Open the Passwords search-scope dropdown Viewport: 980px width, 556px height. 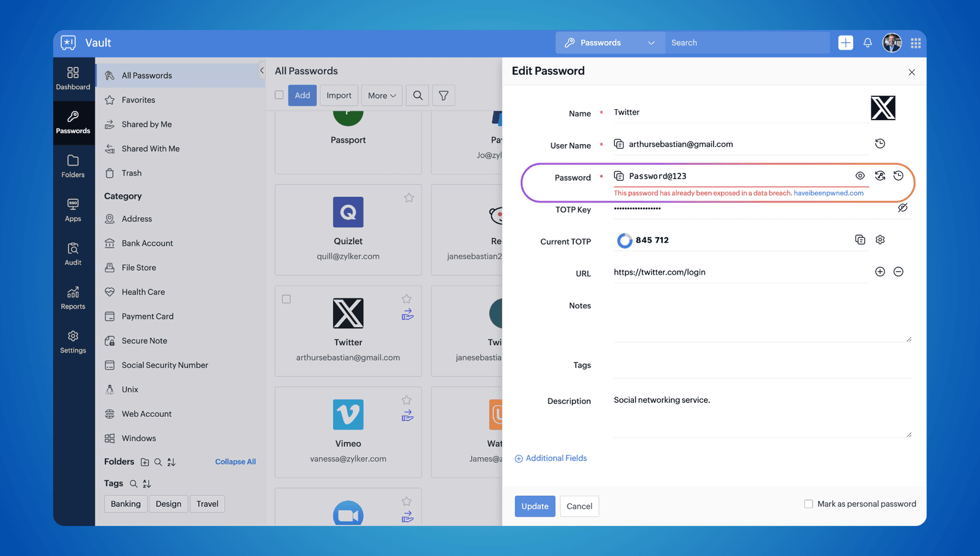(x=610, y=43)
